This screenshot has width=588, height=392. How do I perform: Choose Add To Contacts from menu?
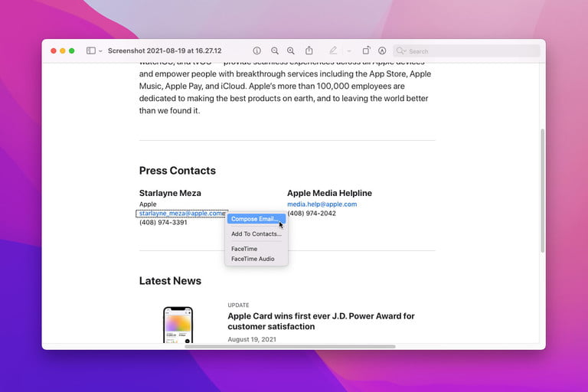tap(256, 234)
